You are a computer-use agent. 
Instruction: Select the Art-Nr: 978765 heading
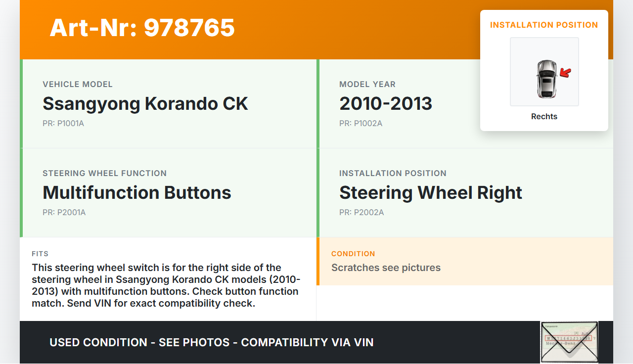pyautogui.click(x=142, y=28)
